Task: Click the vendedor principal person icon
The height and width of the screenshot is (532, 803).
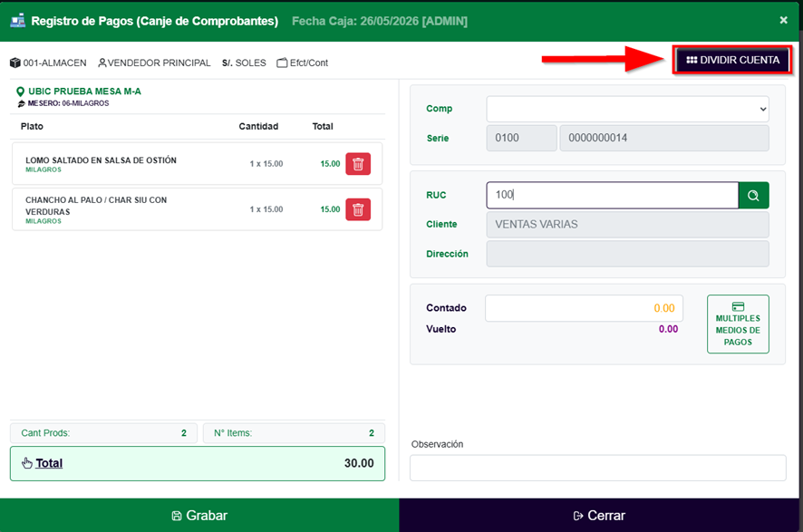Action: tap(102, 63)
